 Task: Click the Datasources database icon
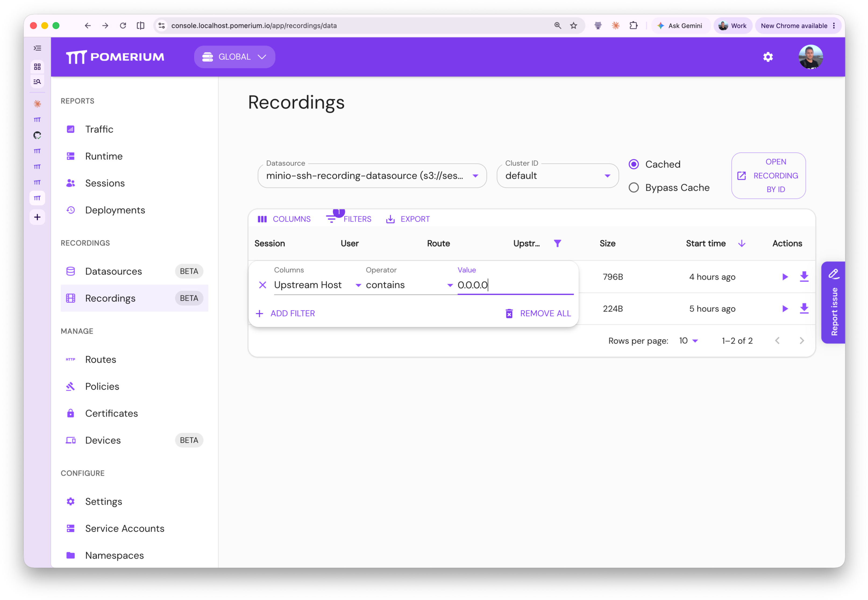pyautogui.click(x=71, y=271)
